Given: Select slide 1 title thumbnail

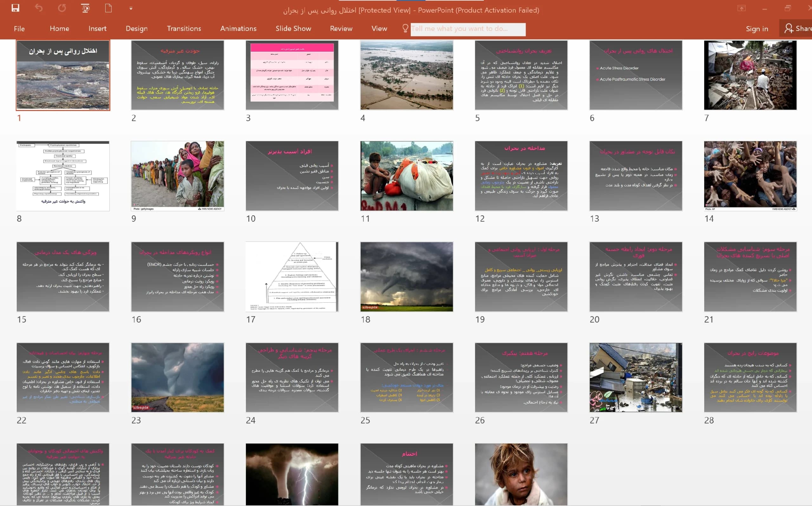Looking at the screenshot, I should click(63, 75).
